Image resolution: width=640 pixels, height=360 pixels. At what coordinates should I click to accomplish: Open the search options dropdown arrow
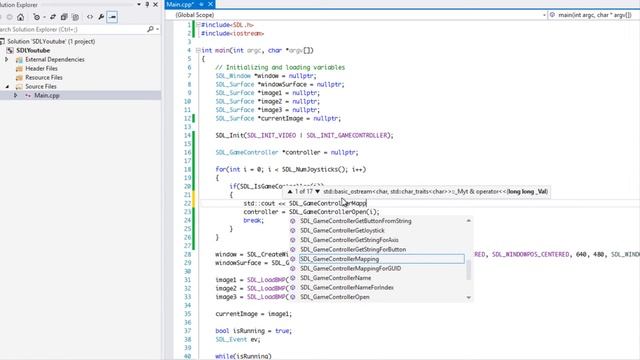tap(158, 29)
